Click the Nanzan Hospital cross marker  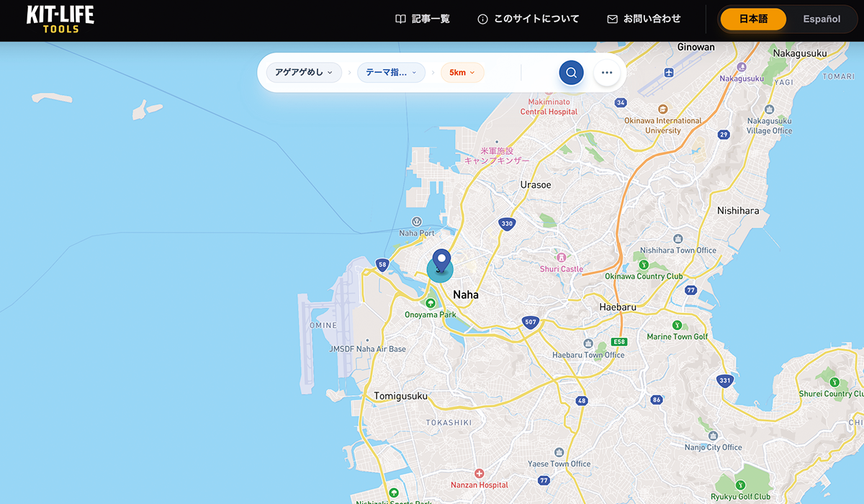480,474
